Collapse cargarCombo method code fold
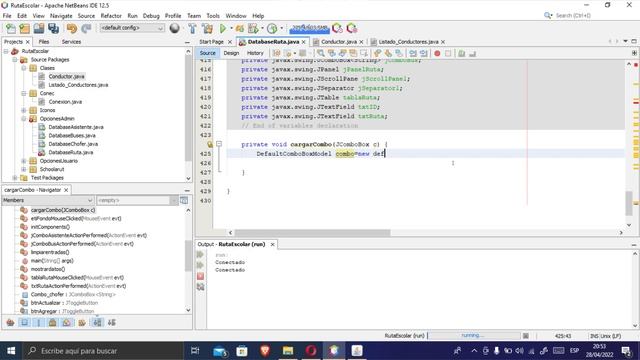 (219, 144)
